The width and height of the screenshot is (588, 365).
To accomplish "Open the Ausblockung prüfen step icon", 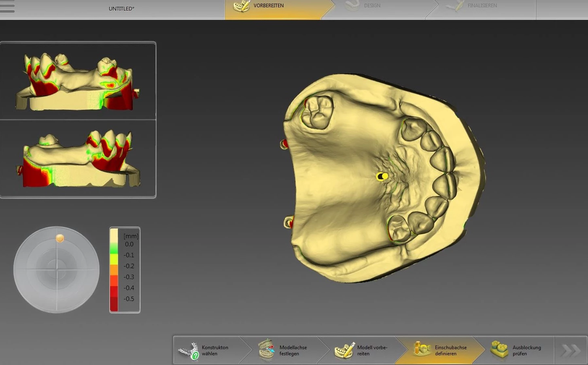I will click(x=499, y=350).
